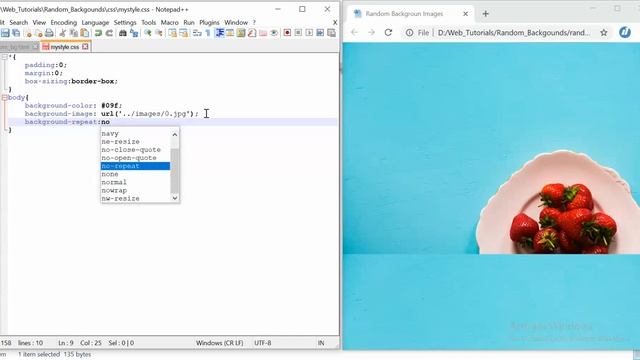Choose no-open-quote from the autocomplete list

[135, 158]
